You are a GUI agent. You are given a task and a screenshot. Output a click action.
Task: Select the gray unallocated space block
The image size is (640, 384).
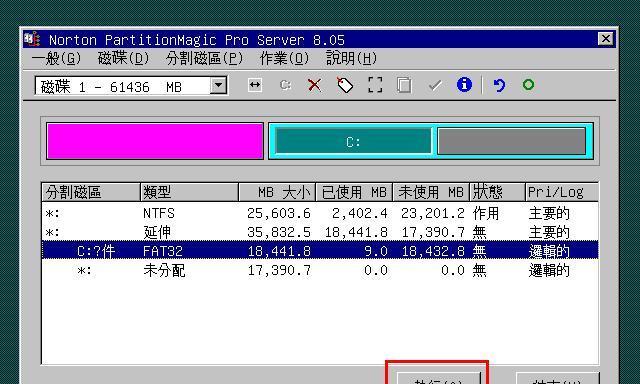tap(511, 141)
